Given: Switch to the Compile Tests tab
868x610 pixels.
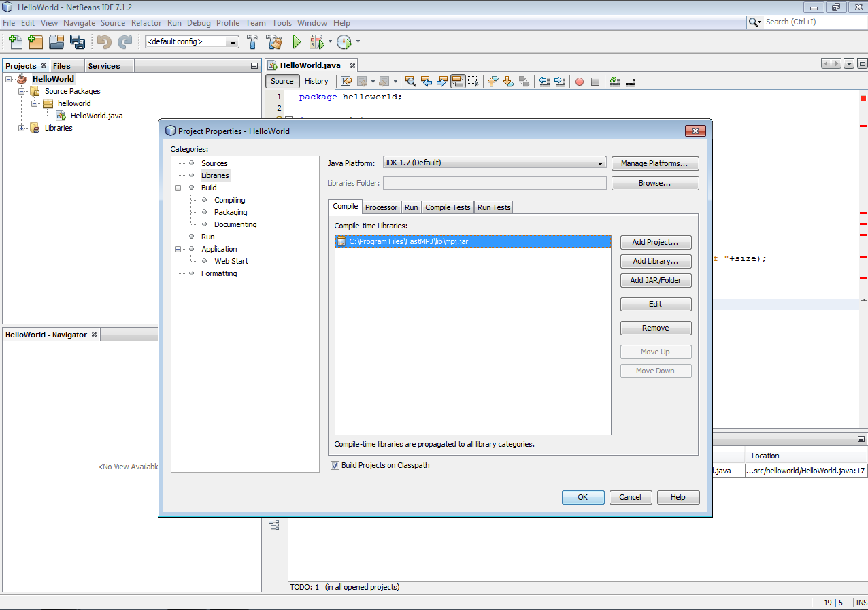Looking at the screenshot, I should pos(448,207).
